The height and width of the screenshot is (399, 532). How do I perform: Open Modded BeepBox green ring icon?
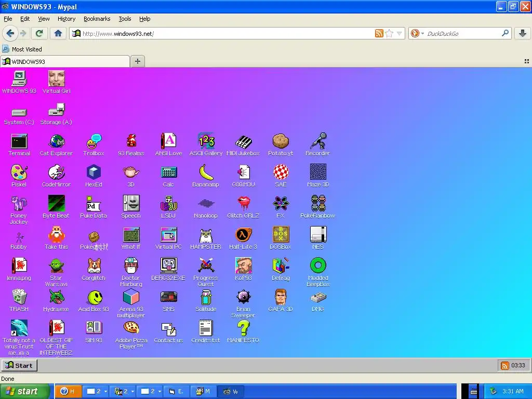tap(318, 272)
